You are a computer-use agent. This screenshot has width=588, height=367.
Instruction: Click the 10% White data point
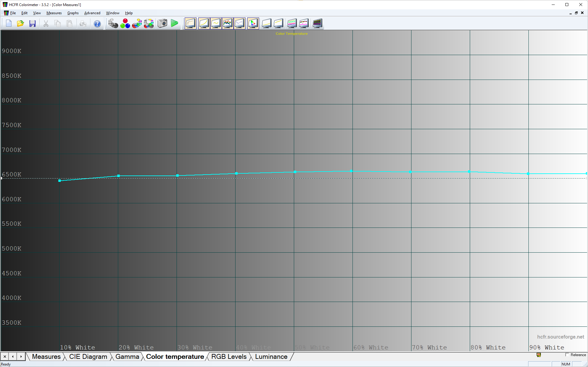(x=60, y=181)
